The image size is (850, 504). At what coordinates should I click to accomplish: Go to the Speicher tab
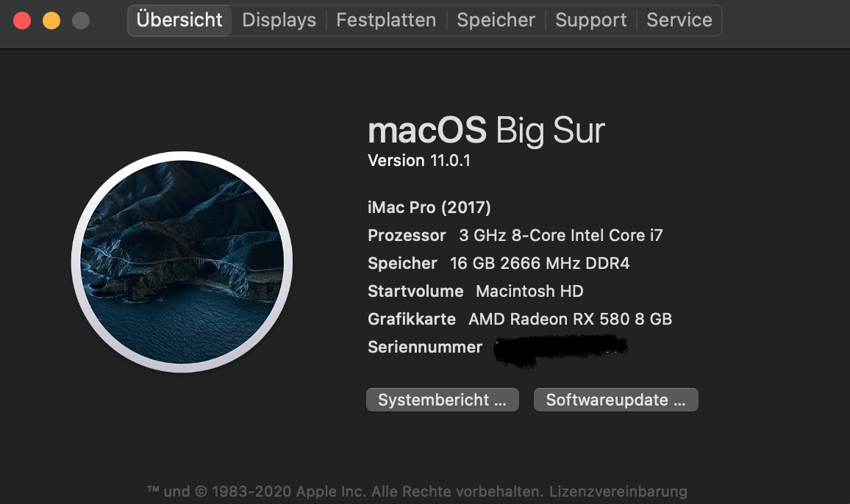pyautogui.click(x=496, y=21)
